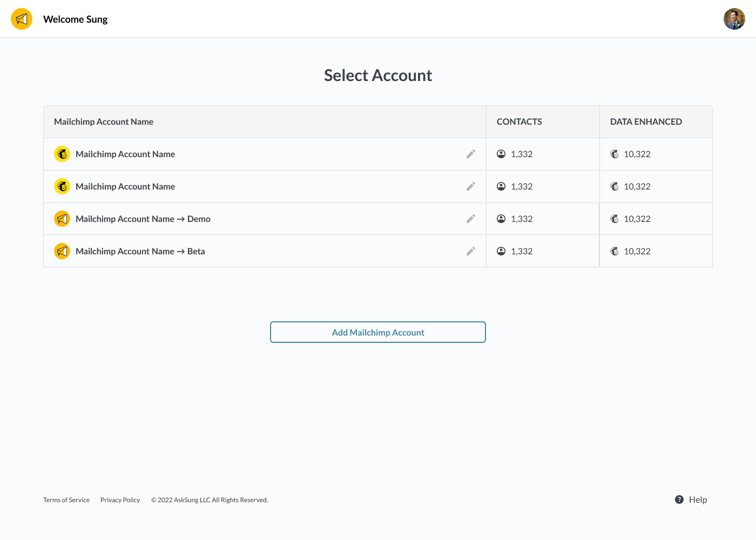Image resolution: width=756 pixels, height=540 pixels.
Task: Open the user profile avatar menu
Action: 734,19
